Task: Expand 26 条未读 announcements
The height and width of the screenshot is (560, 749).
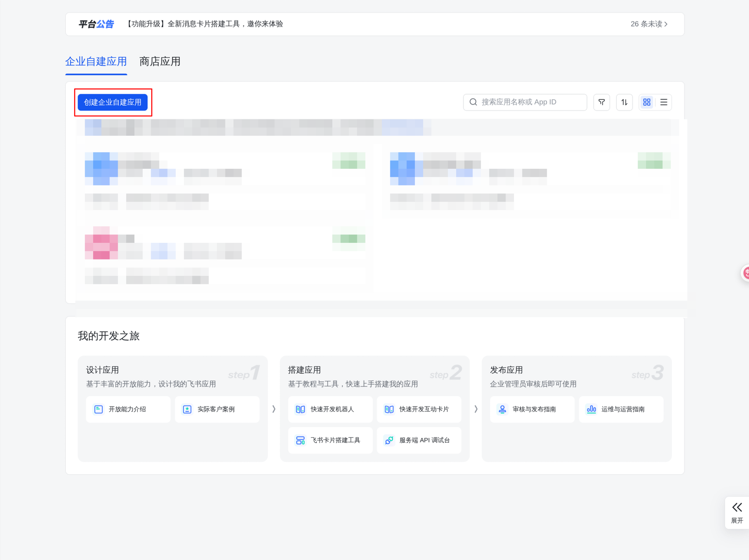Action: tap(649, 24)
